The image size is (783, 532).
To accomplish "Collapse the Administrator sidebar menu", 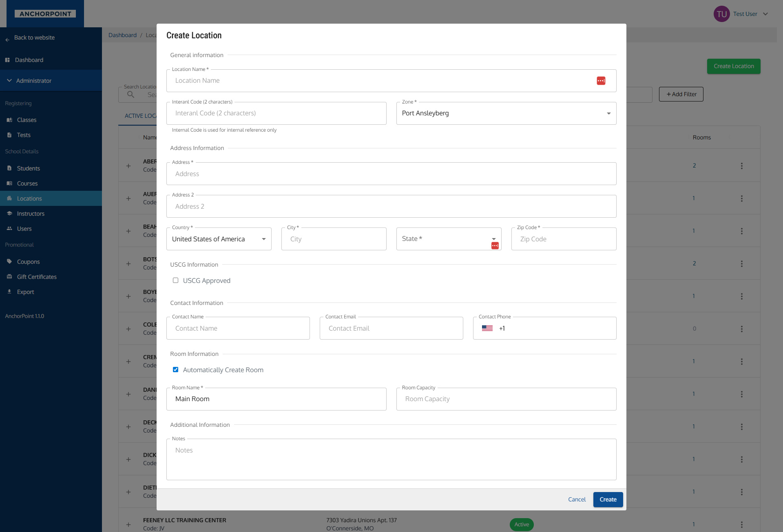I will tap(9, 80).
